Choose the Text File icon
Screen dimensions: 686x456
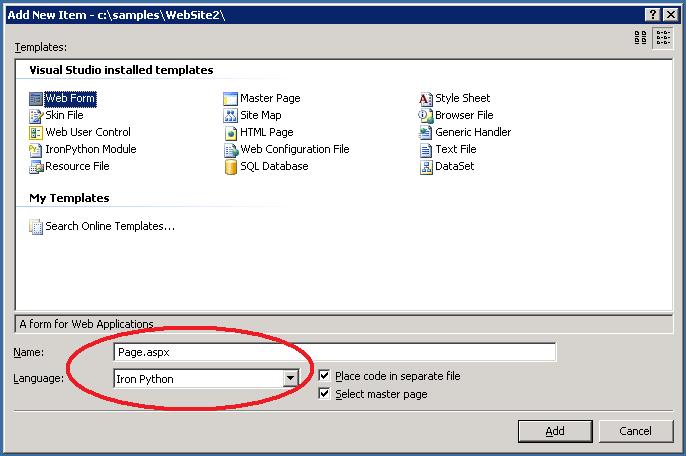tap(426, 150)
